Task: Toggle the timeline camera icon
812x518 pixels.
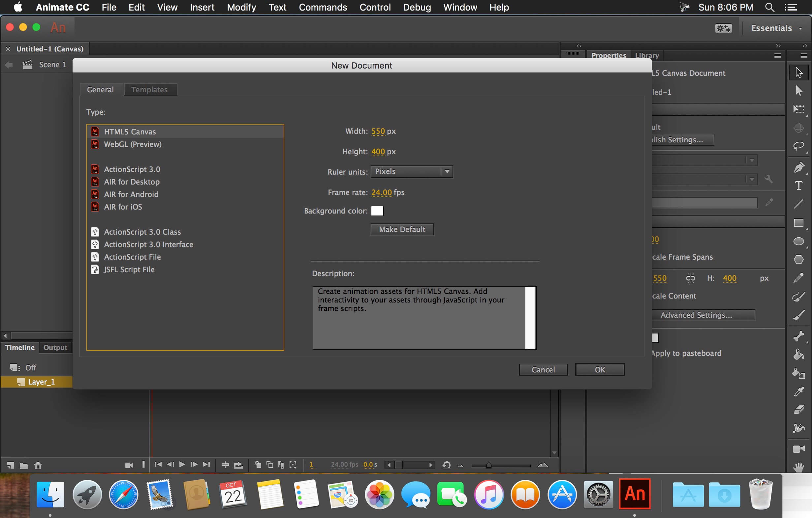Action: pos(129,466)
